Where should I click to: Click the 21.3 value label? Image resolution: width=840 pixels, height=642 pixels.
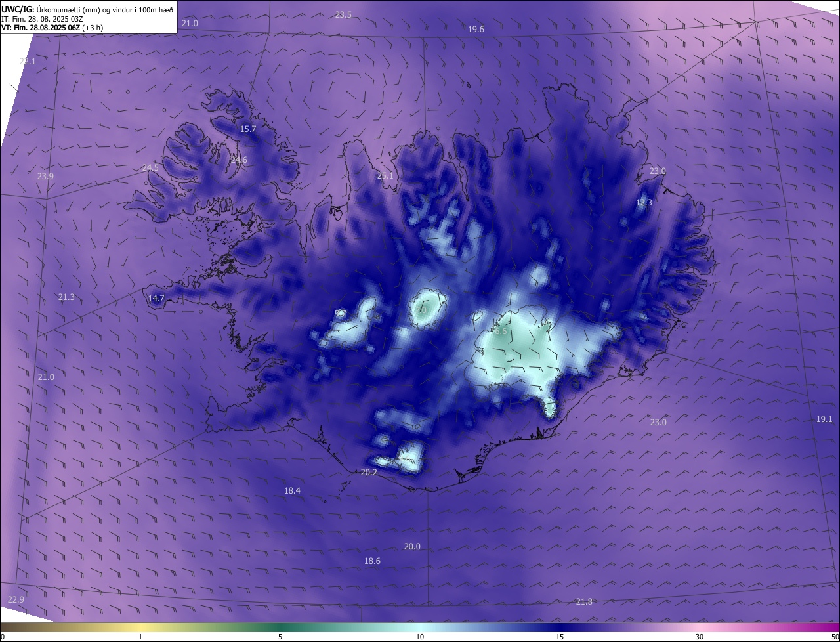click(x=66, y=297)
